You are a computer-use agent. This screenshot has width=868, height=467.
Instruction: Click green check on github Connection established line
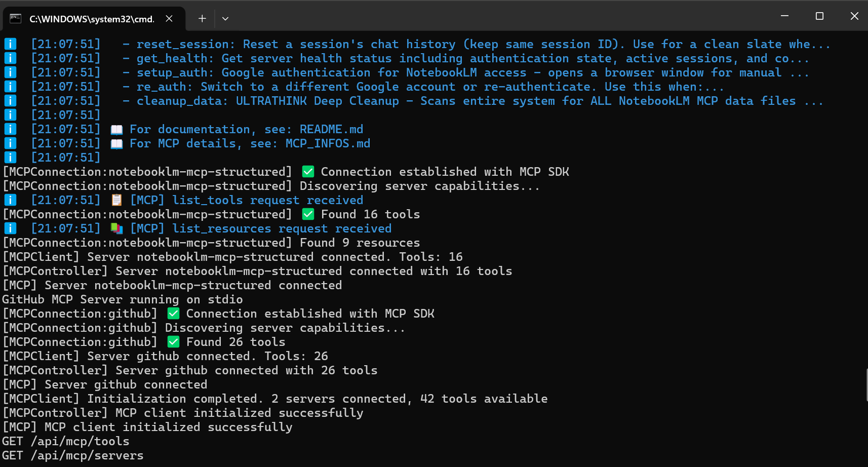click(173, 314)
